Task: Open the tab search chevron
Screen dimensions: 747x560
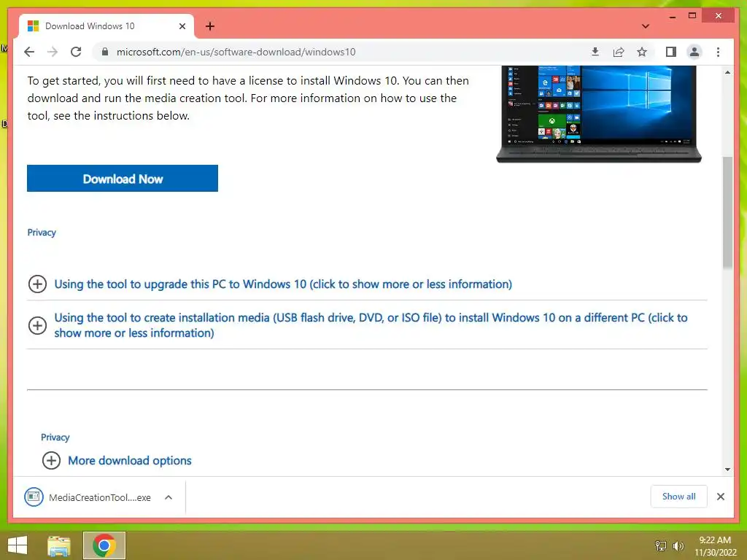Action: tap(645, 26)
